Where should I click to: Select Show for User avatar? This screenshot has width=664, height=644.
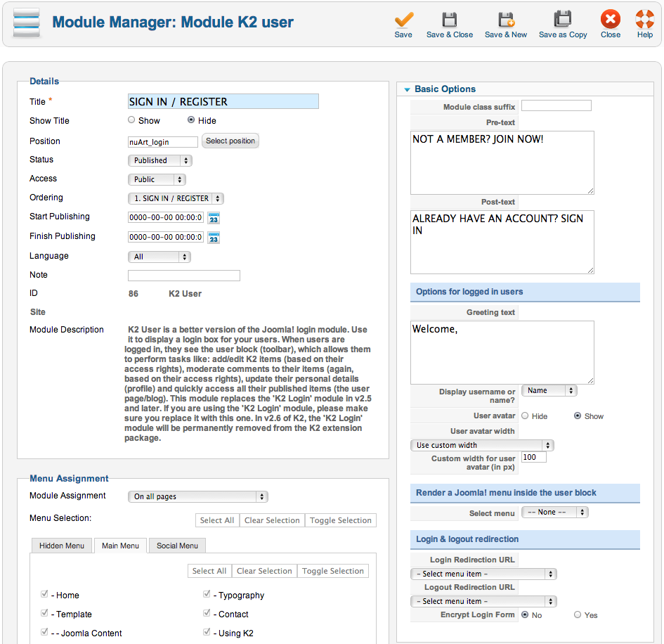coord(577,416)
